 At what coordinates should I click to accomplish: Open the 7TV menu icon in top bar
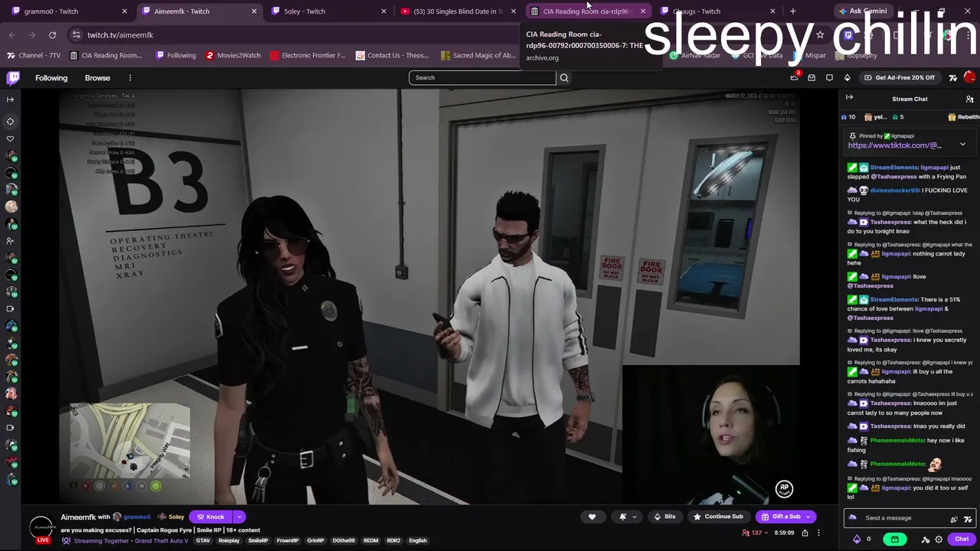point(953,77)
